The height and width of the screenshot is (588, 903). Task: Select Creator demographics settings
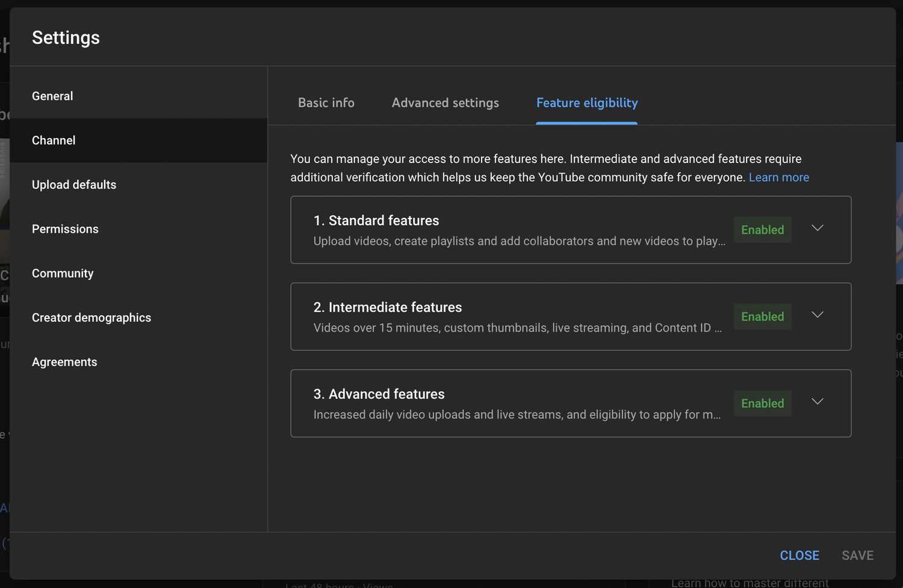point(92,317)
